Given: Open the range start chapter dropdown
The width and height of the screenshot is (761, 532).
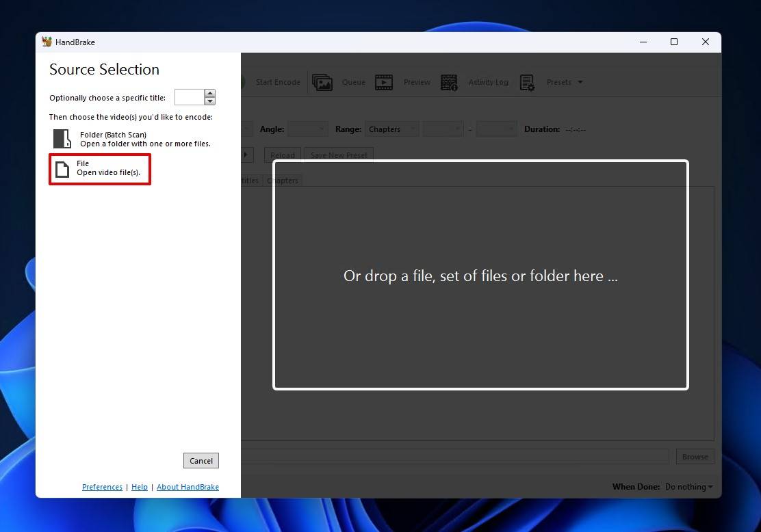Looking at the screenshot, I should (x=443, y=129).
